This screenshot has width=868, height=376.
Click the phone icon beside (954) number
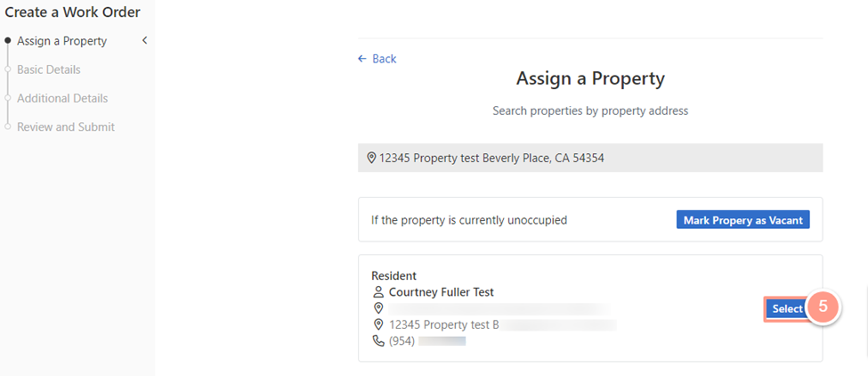tap(378, 340)
